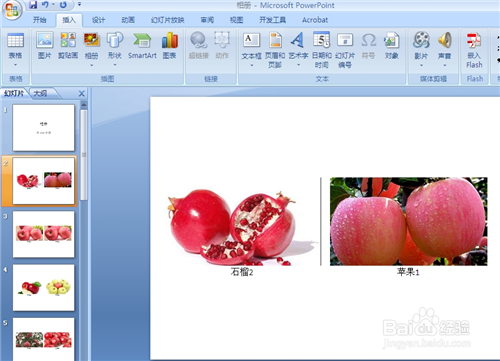The width and height of the screenshot is (500, 361).
Task: Click the thumbnail pane scrollbar handle
Action: coord(84,154)
